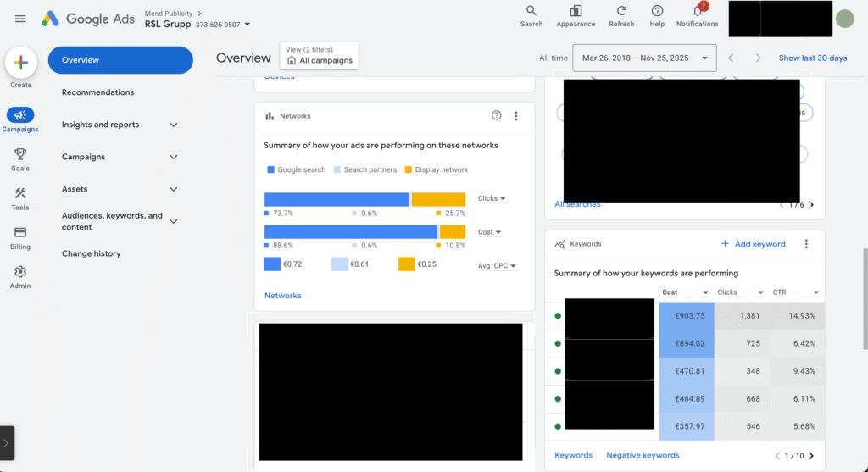Screen dimensions: 868x472
Task: Open Tools wrench icon in sidebar
Action: (20, 194)
